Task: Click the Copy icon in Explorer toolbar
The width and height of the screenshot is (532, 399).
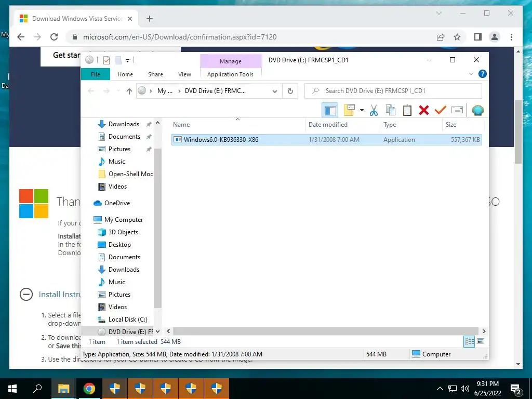Action: point(391,110)
